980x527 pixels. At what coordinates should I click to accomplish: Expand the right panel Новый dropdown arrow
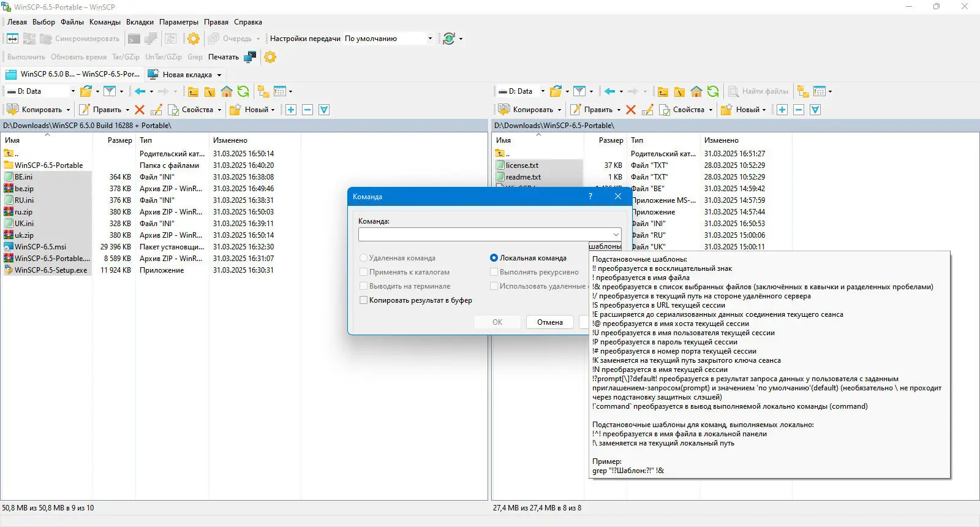click(x=764, y=110)
